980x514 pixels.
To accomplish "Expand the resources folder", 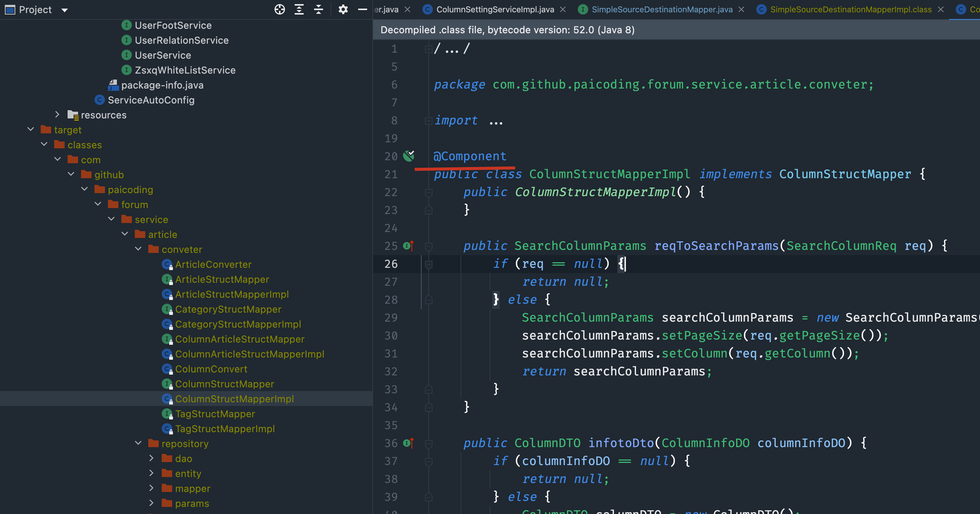I will click(57, 115).
